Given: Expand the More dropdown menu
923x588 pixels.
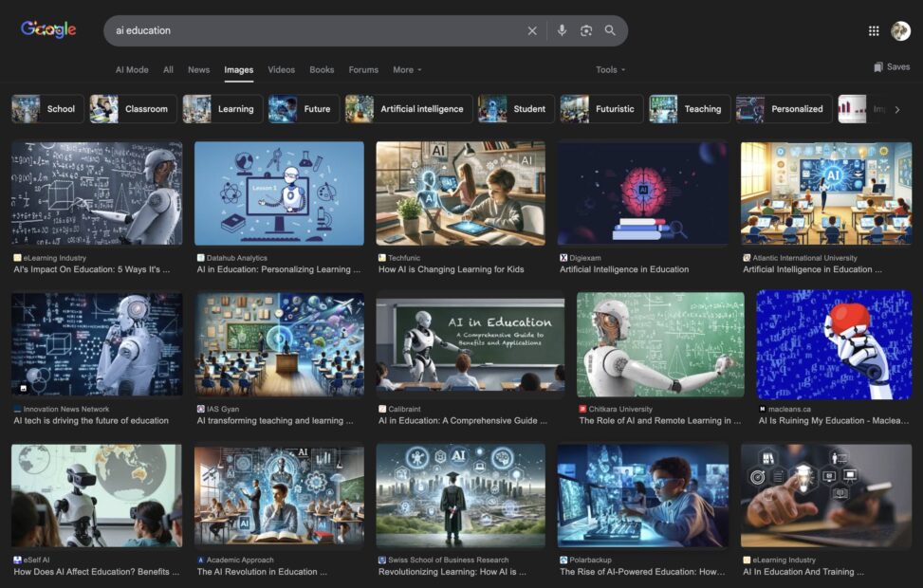Looking at the screenshot, I should pyautogui.click(x=407, y=69).
